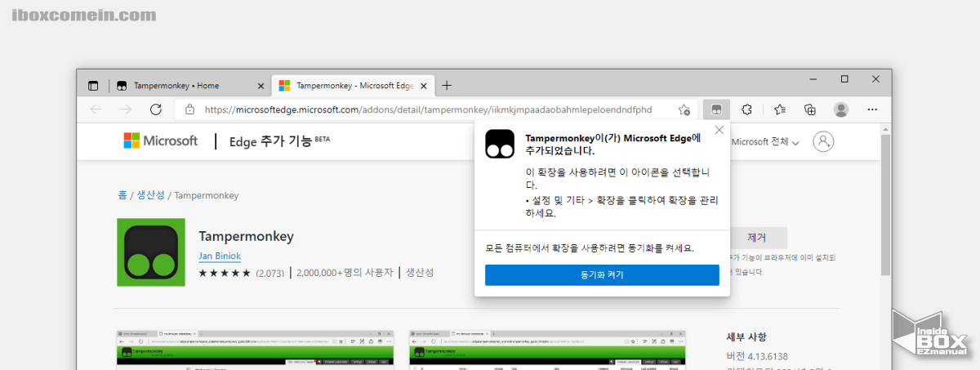Click the Tampermonkey icon in popup
The image size is (980, 370).
click(499, 144)
